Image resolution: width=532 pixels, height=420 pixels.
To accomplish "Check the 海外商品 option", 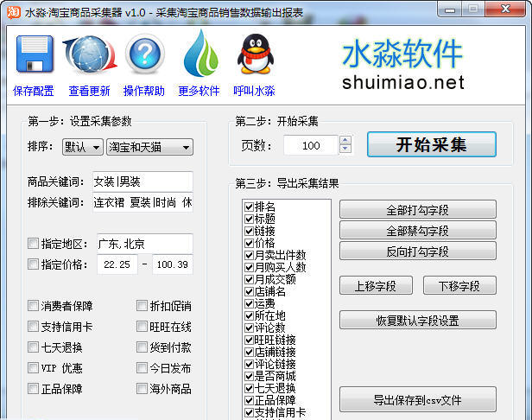I will pyautogui.click(x=142, y=388).
